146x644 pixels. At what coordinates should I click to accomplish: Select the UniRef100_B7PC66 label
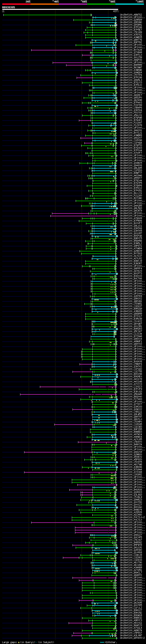(x=131, y=27)
